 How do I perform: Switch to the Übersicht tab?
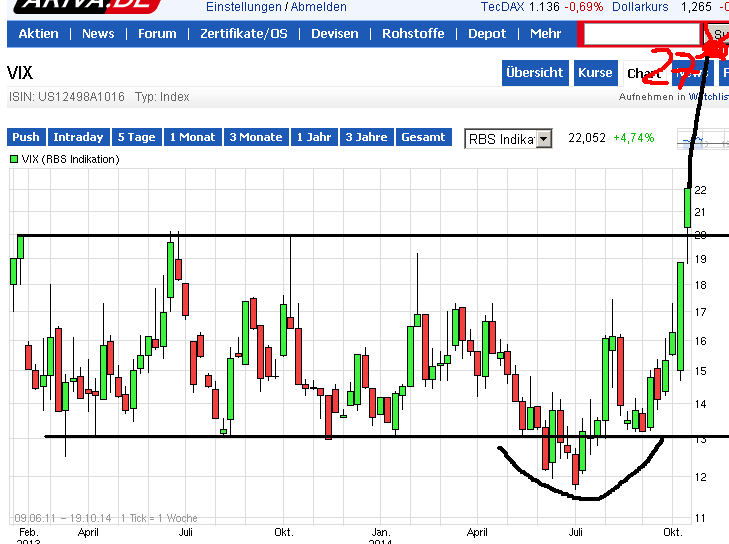tap(535, 73)
